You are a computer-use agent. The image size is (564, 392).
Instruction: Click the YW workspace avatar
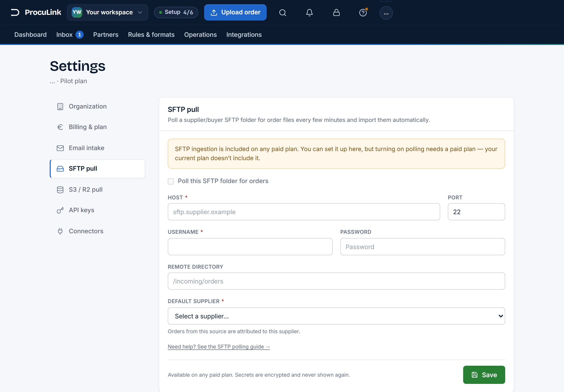(x=77, y=12)
